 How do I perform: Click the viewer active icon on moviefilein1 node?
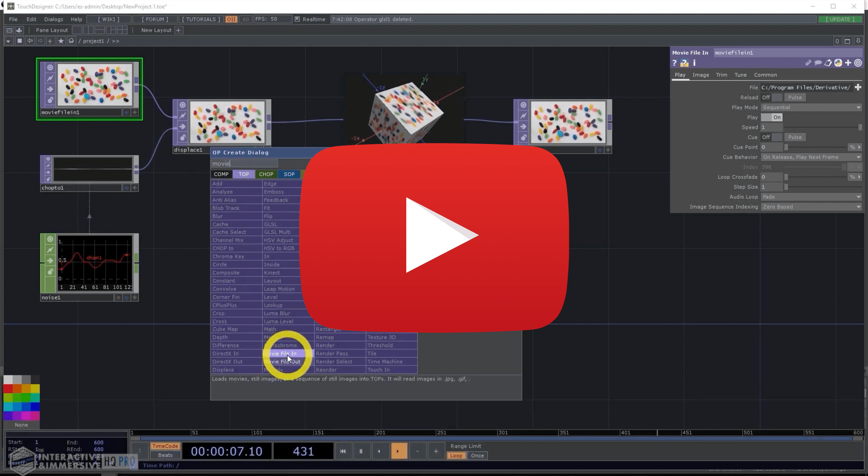click(50, 67)
